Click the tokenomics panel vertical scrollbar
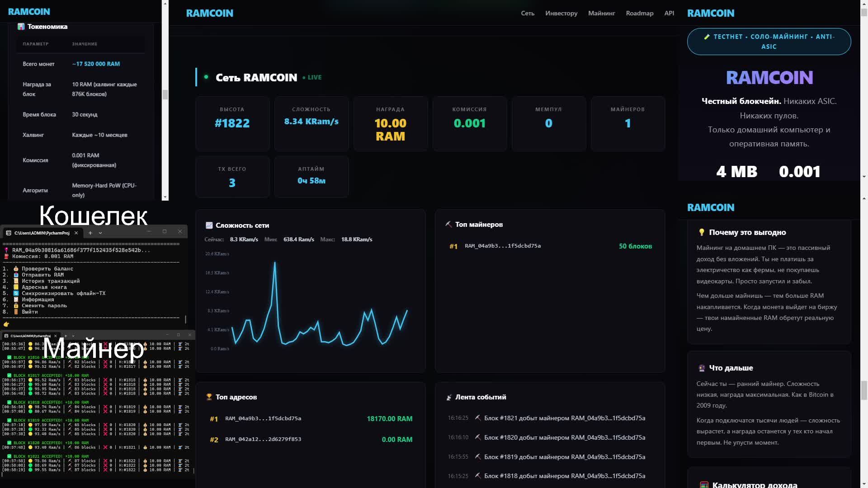Viewport: 868px width, 488px height. click(x=165, y=94)
